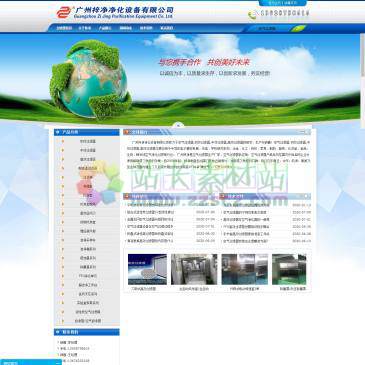Click the green leaf search button
Screen dimensions: 365x365
(x=298, y=29)
